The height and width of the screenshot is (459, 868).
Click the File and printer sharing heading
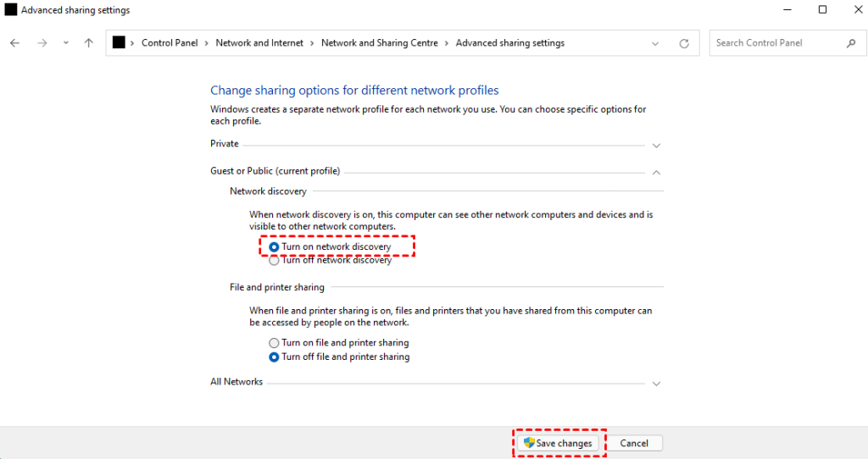click(277, 288)
